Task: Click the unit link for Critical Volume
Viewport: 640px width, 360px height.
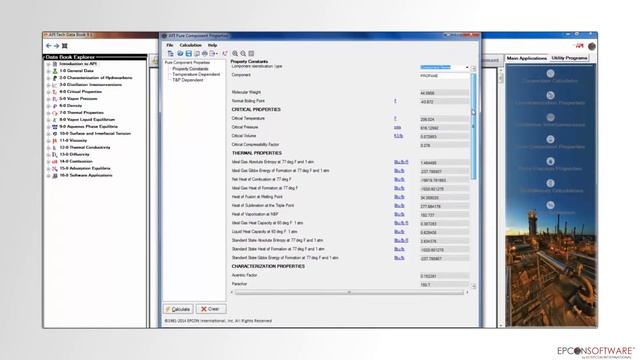Action: (398, 136)
